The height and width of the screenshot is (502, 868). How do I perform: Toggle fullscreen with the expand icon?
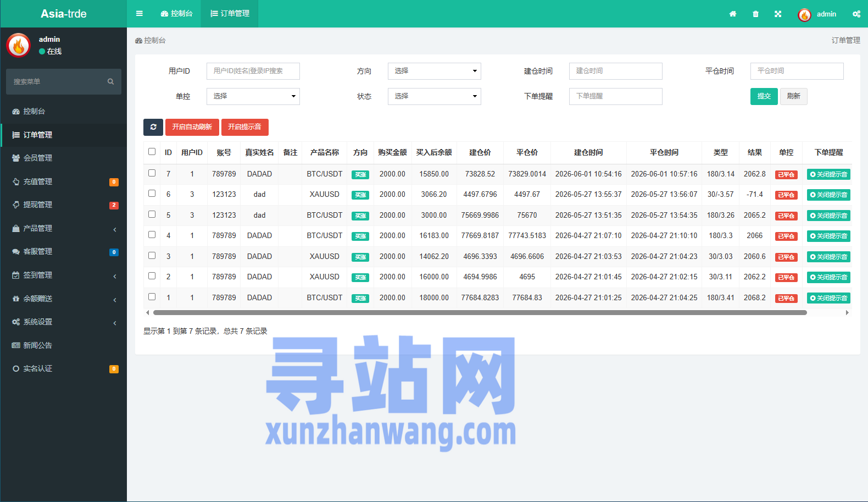coord(778,14)
